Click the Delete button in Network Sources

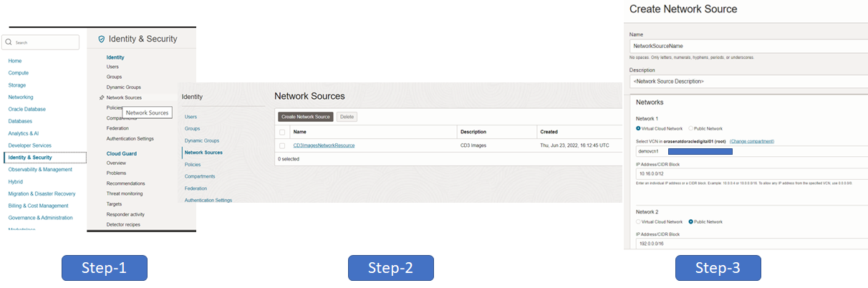point(347,116)
